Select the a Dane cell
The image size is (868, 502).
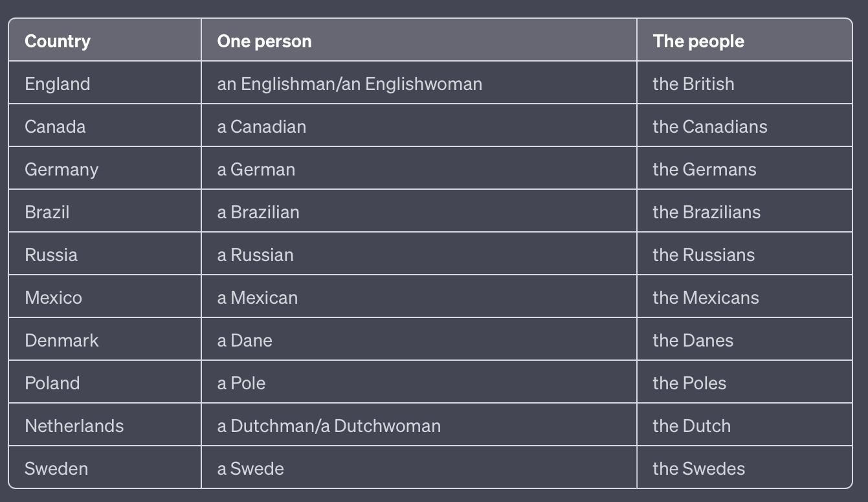tap(419, 339)
